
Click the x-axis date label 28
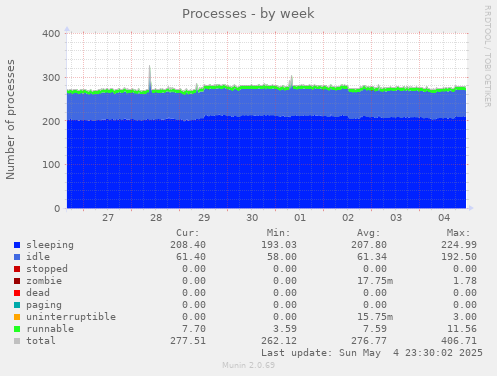[x=156, y=218]
